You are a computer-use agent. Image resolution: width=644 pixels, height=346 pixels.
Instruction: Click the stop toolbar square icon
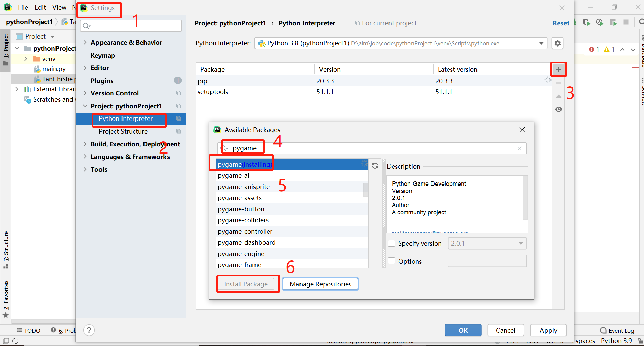tap(626, 22)
